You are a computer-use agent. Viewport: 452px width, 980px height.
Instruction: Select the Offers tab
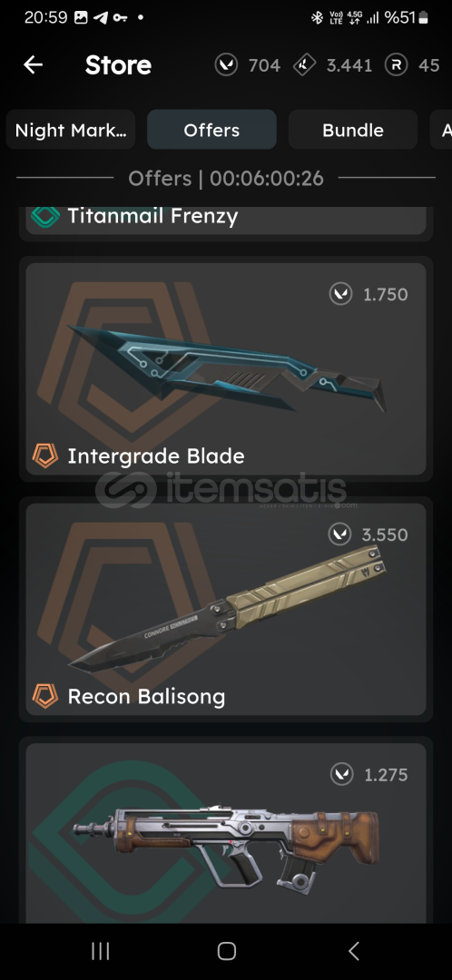click(212, 130)
